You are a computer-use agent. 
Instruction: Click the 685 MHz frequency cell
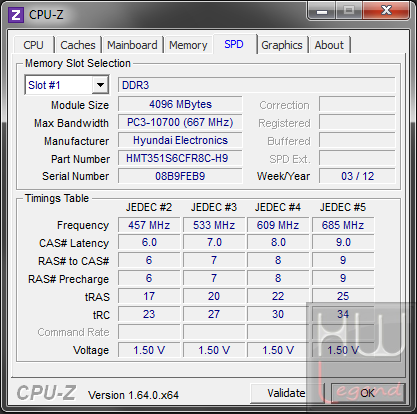click(343, 225)
